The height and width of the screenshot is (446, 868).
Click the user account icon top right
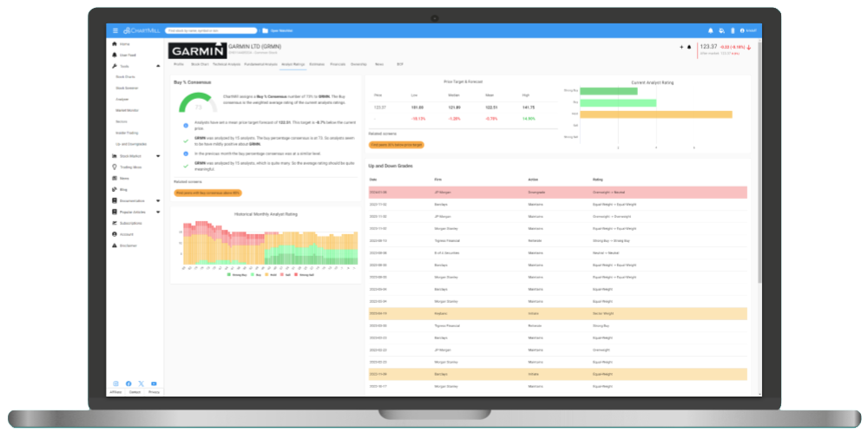click(742, 30)
